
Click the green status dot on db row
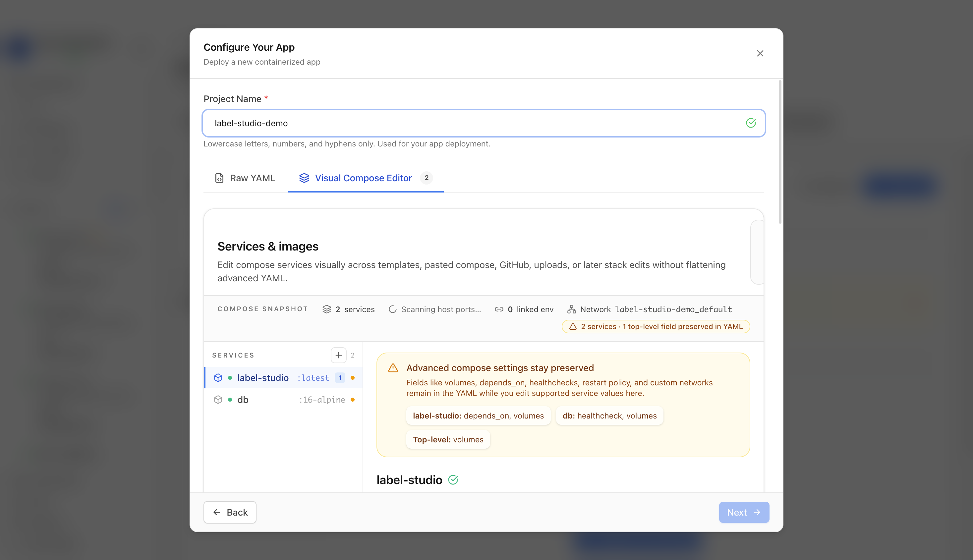[230, 400]
